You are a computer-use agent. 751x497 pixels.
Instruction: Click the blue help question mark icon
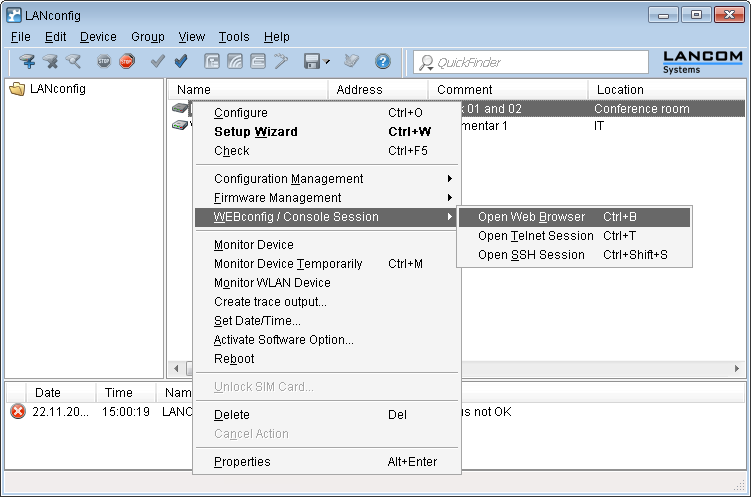point(382,62)
